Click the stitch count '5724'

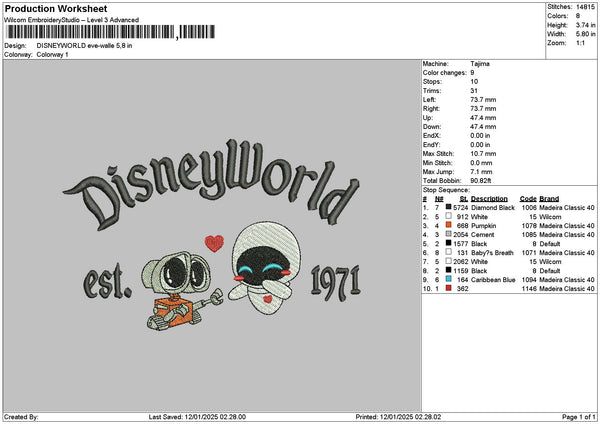461,207
